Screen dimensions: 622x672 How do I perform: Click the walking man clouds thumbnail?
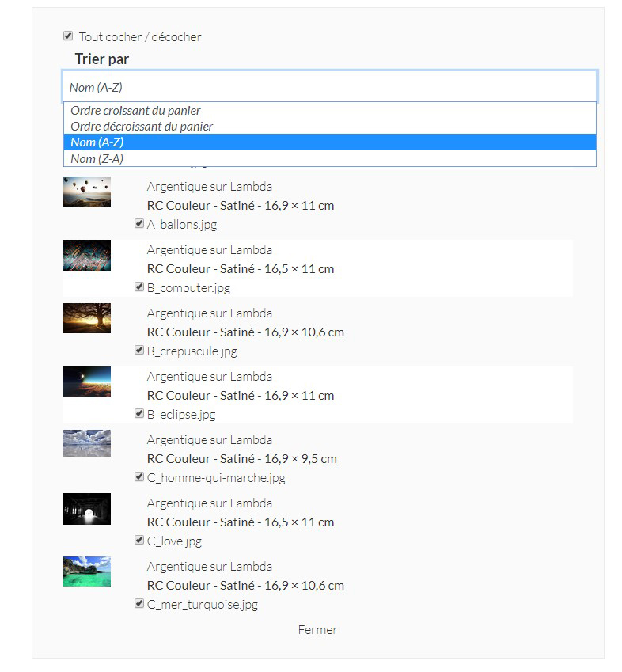pyautogui.click(x=87, y=443)
